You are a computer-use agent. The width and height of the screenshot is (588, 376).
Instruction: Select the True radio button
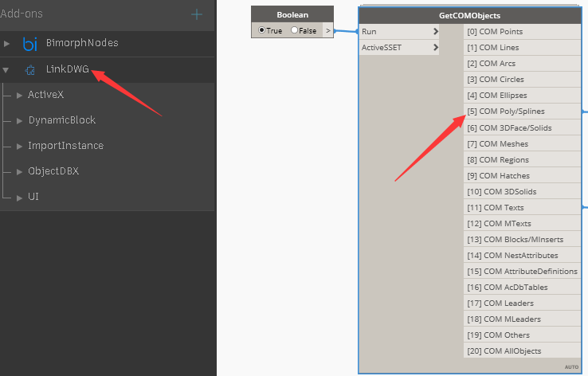[x=262, y=30]
